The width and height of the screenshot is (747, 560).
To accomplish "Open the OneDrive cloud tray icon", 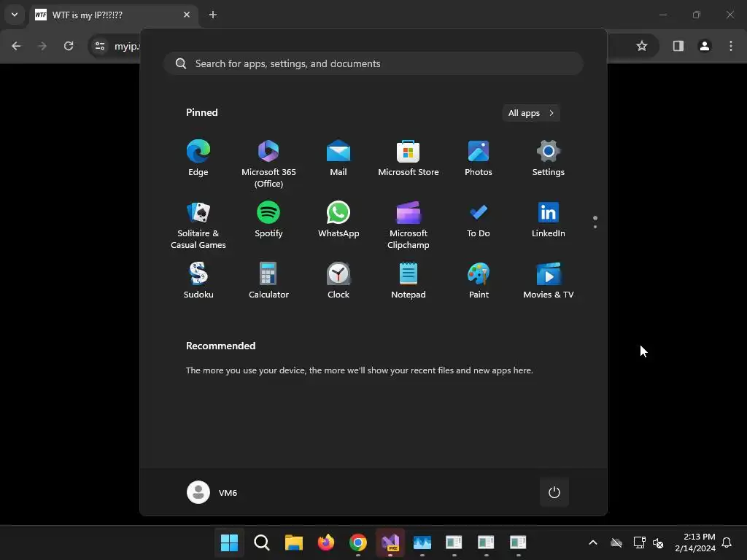I will tap(616, 542).
